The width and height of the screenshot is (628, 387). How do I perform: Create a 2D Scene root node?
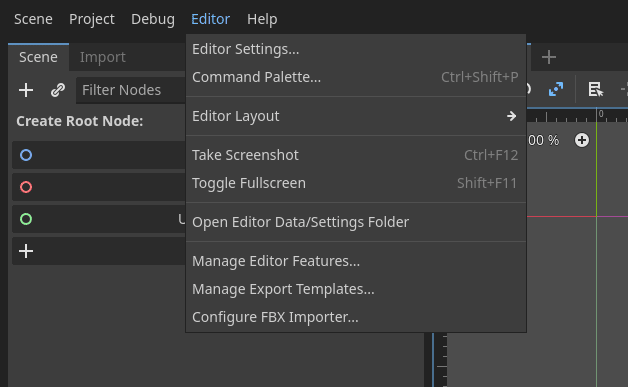pyautogui.click(x=99, y=155)
